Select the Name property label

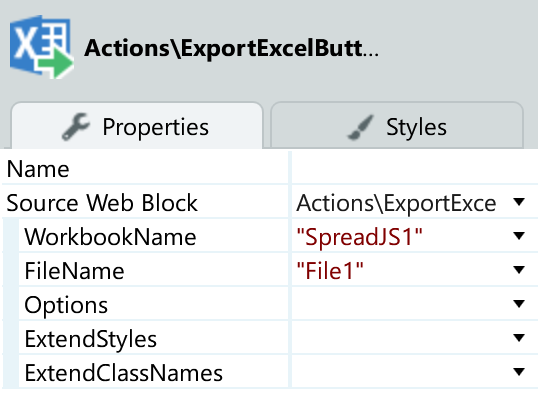pyautogui.click(x=38, y=169)
